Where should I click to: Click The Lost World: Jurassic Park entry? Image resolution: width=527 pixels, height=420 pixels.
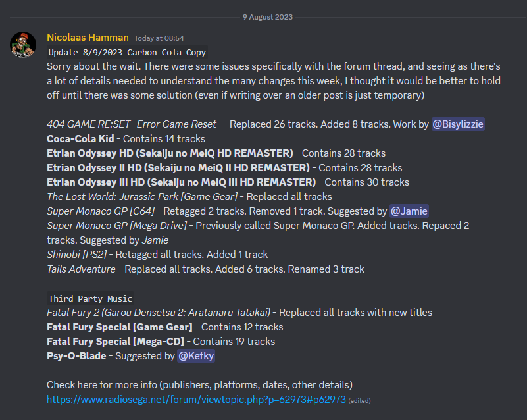tap(142, 196)
